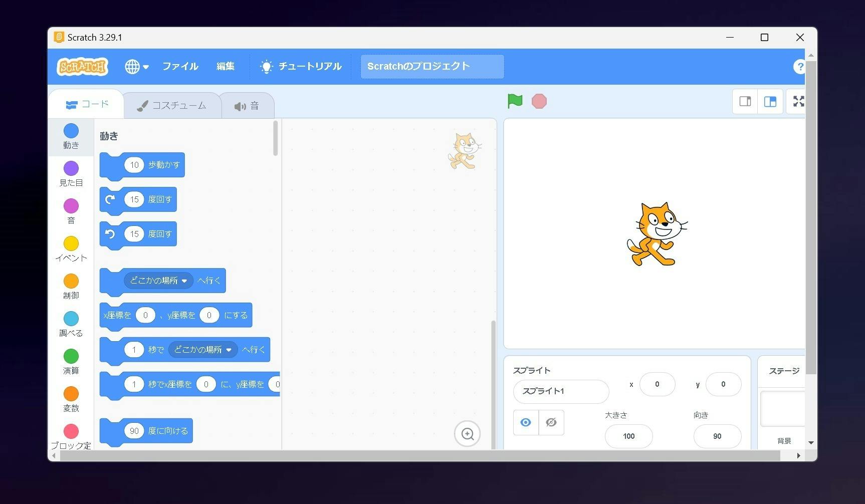Screen dimensions: 865x504
Task: Enter fullscreen stage mode
Action: pyautogui.click(x=798, y=102)
